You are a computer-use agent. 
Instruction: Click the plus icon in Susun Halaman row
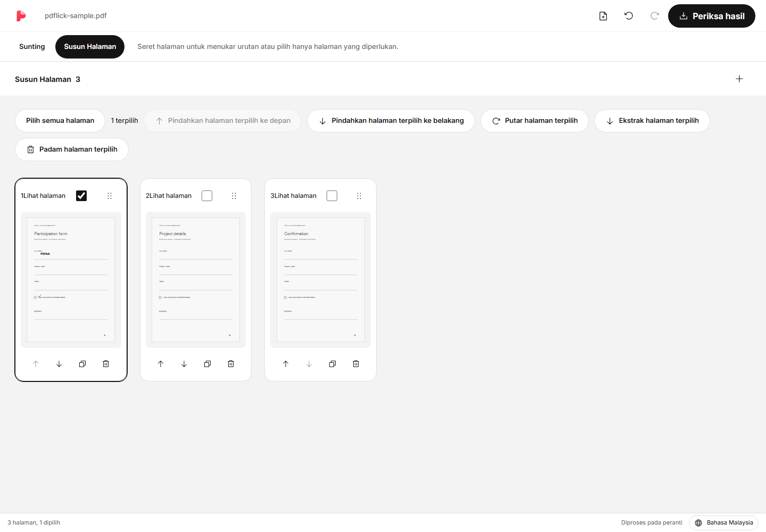(739, 79)
